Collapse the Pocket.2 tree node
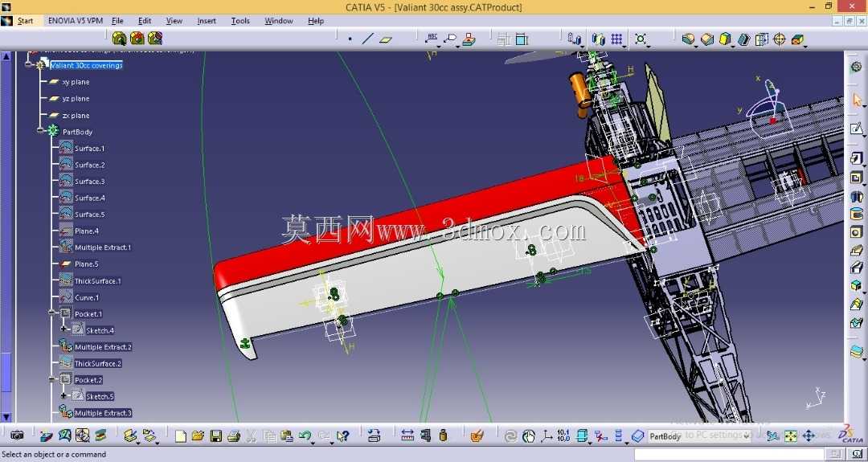This screenshot has height=462, width=868. pos(51,380)
